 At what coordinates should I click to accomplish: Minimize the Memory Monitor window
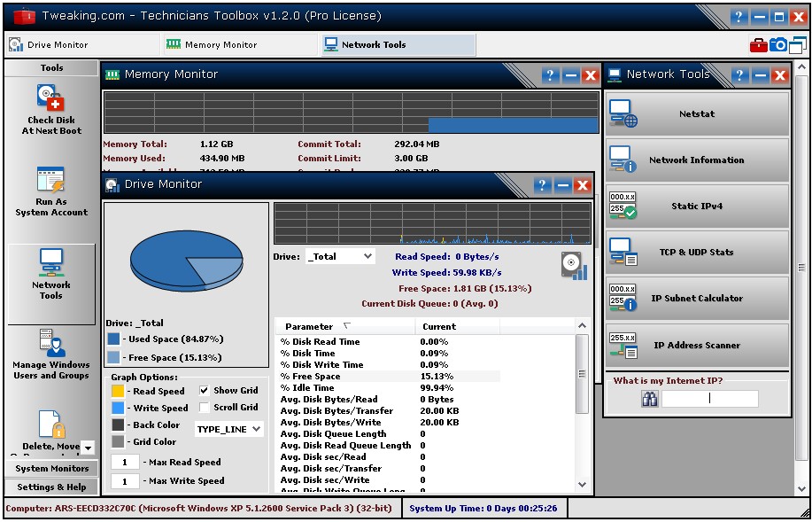click(x=570, y=75)
